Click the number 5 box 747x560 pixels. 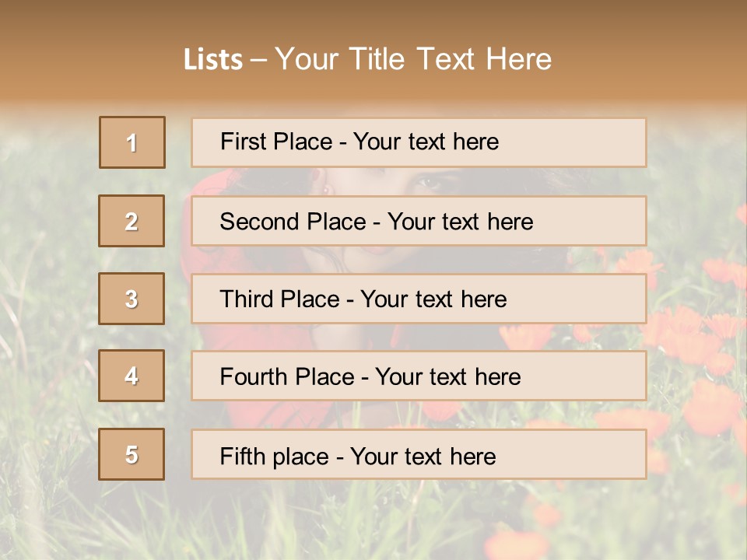pyautogui.click(x=132, y=454)
